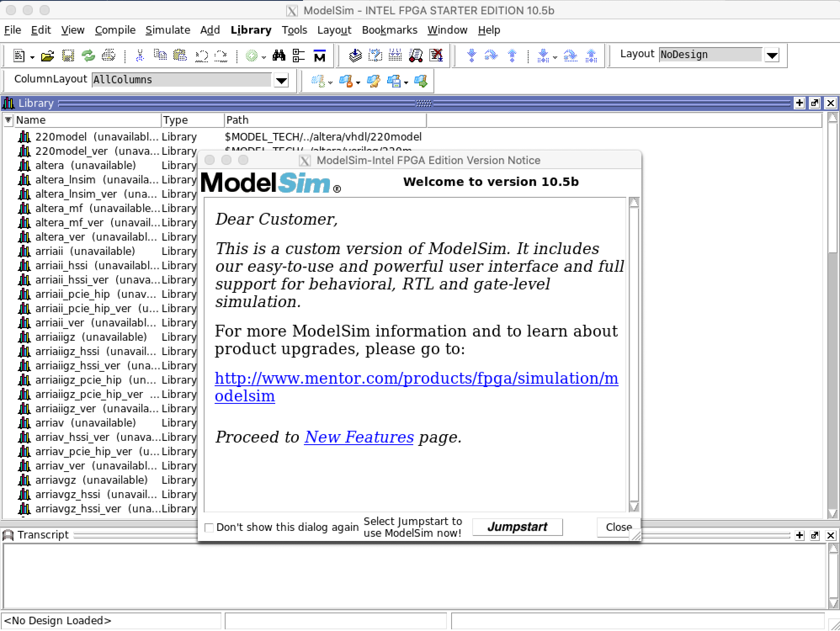Open the ColumnLayout AllColumns dropdown
The image size is (840, 631).
tap(281, 80)
